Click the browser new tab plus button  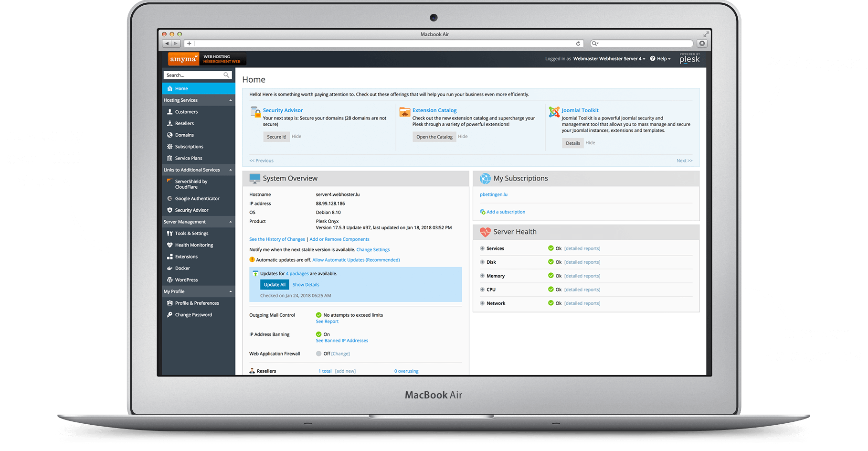point(189,43)
